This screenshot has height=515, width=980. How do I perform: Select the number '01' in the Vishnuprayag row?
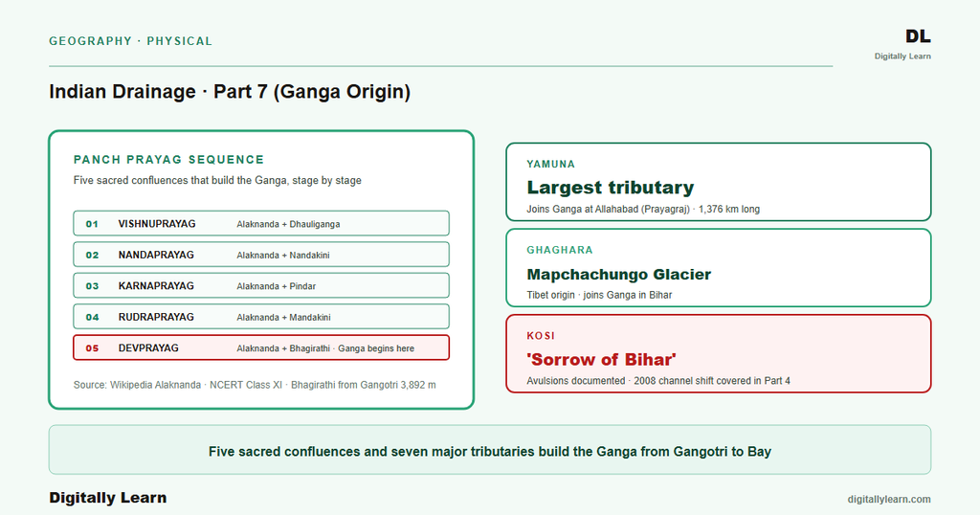[x=92, y=224]
